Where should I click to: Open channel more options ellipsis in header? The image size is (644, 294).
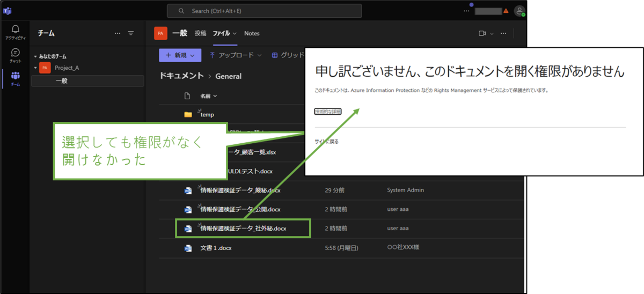[503, 33]
